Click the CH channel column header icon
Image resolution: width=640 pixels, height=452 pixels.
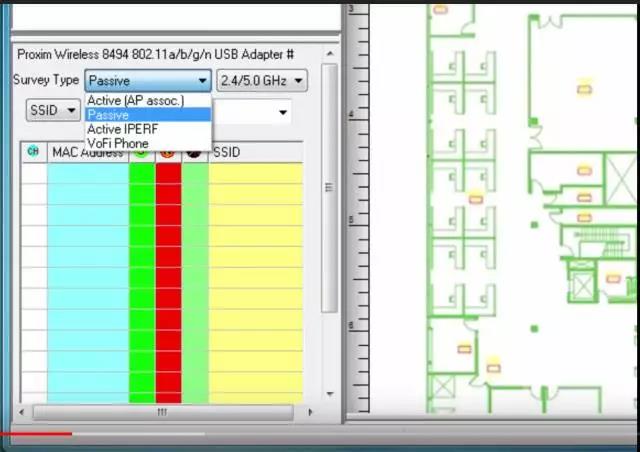tap(34, 152)
